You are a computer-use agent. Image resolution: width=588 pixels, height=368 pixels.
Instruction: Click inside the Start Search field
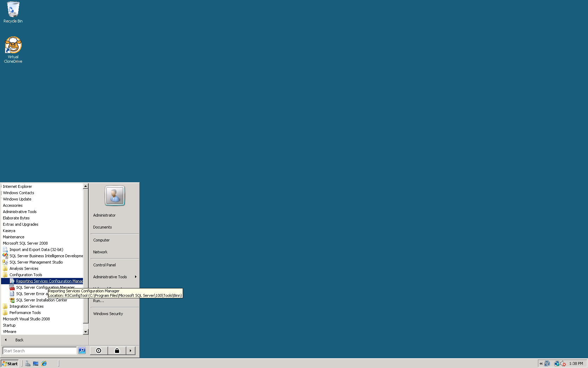pos(38,350)
